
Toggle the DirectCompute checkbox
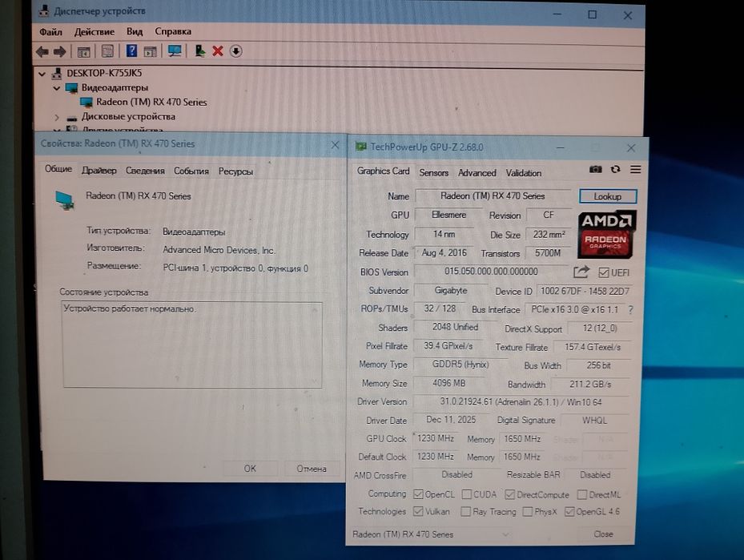[509, 494]
